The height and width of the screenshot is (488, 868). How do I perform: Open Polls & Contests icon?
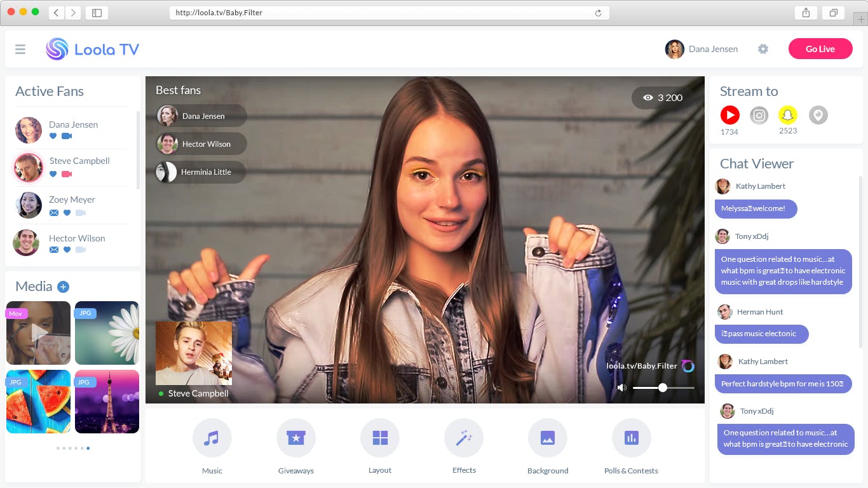click(632, 438)
